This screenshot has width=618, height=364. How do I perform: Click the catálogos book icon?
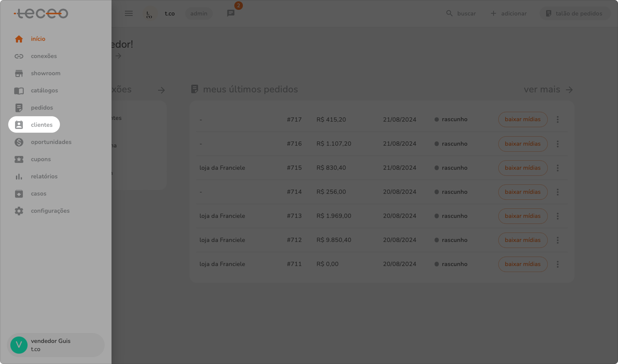(x=19, y=91)
